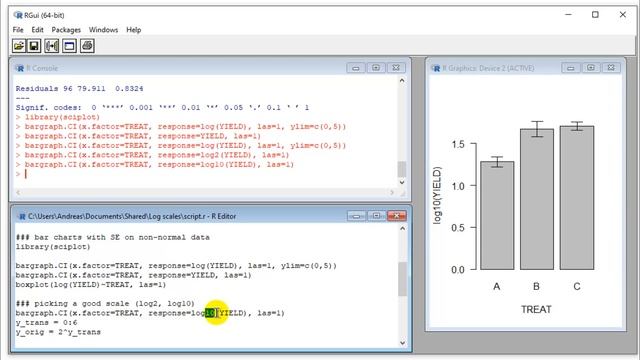Close the R Console subwindow
The image size is (640, 360).
coord(396,68)
